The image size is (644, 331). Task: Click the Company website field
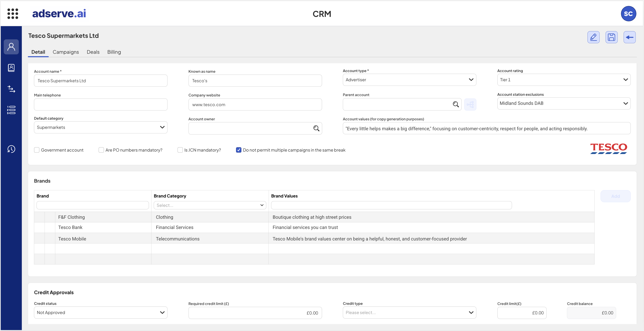pos(255,104)
